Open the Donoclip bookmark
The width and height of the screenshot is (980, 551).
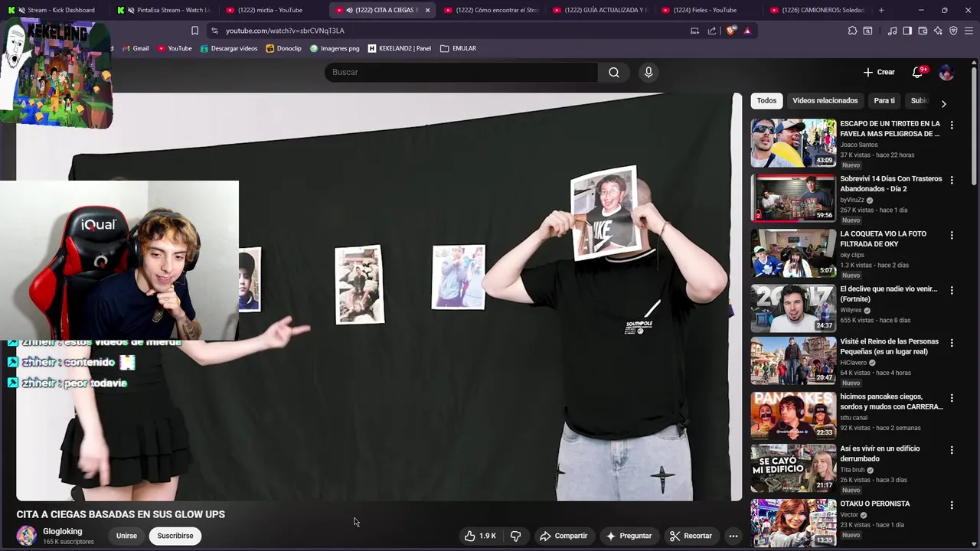click(284, 48)
